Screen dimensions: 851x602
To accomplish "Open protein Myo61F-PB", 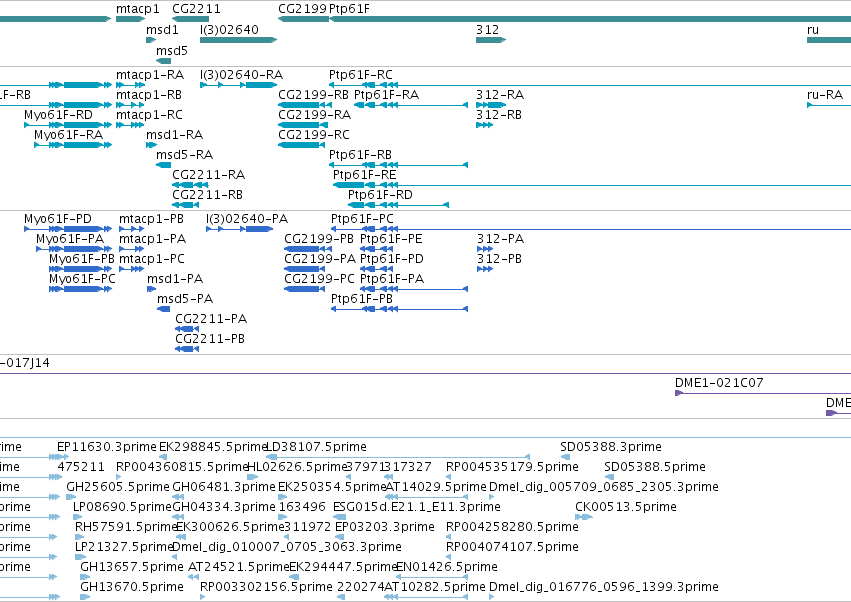I will (82, 259).
